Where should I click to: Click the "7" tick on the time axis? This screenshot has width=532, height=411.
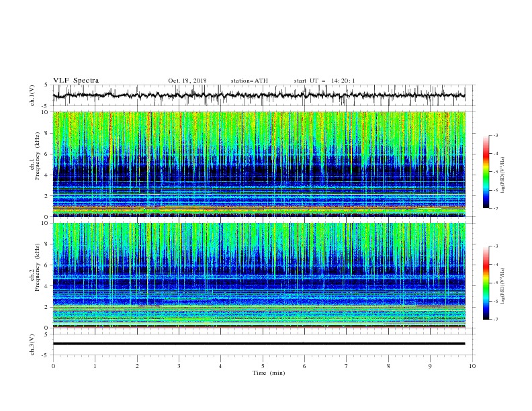(x=347, y=366)
